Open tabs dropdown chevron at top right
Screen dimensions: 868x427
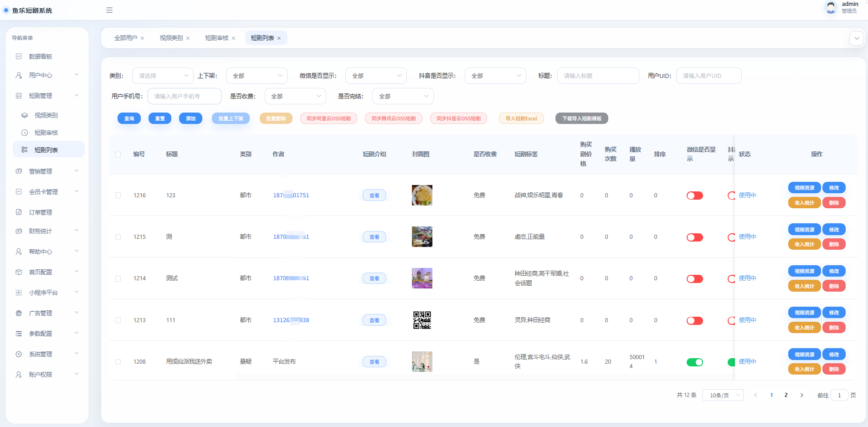pyautogui.click(x=857, y=38)
